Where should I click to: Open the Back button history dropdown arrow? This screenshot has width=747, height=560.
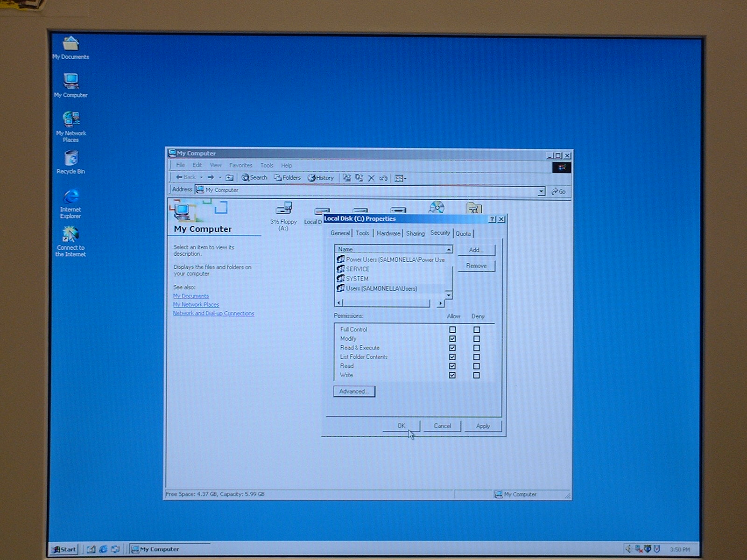point(201,178)
